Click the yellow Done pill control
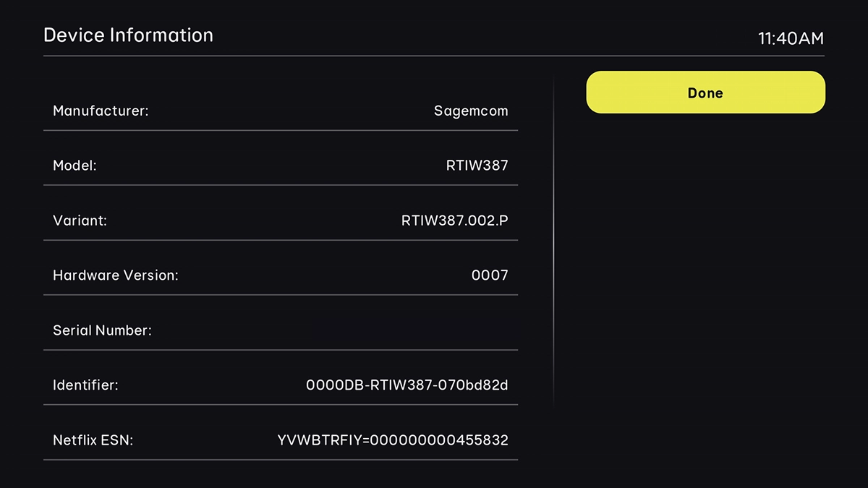868x488 pixels. (x=705, y=92)
